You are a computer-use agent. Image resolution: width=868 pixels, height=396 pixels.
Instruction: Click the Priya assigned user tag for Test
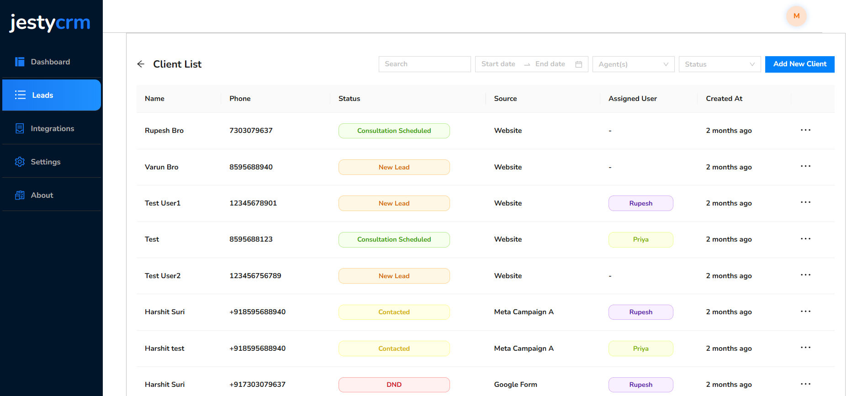[640, 239]
